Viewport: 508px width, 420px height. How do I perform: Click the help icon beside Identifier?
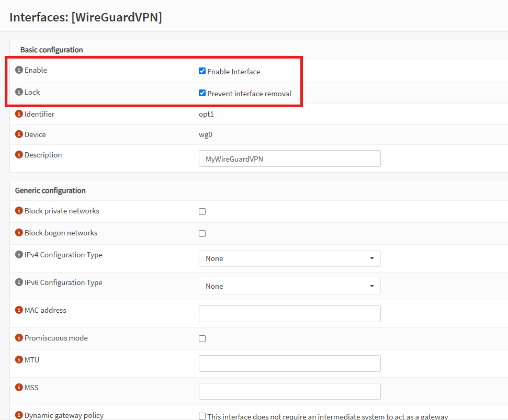(x=19, y=114)
